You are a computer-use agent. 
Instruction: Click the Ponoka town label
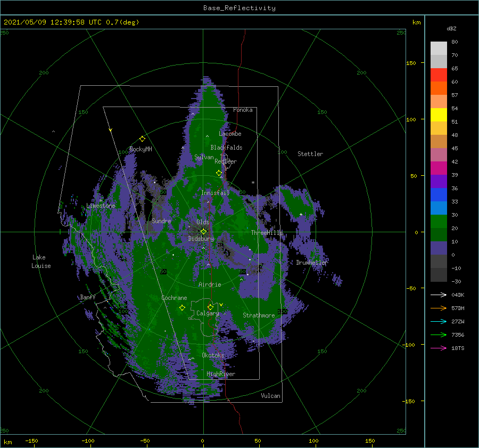click(243, 110)
